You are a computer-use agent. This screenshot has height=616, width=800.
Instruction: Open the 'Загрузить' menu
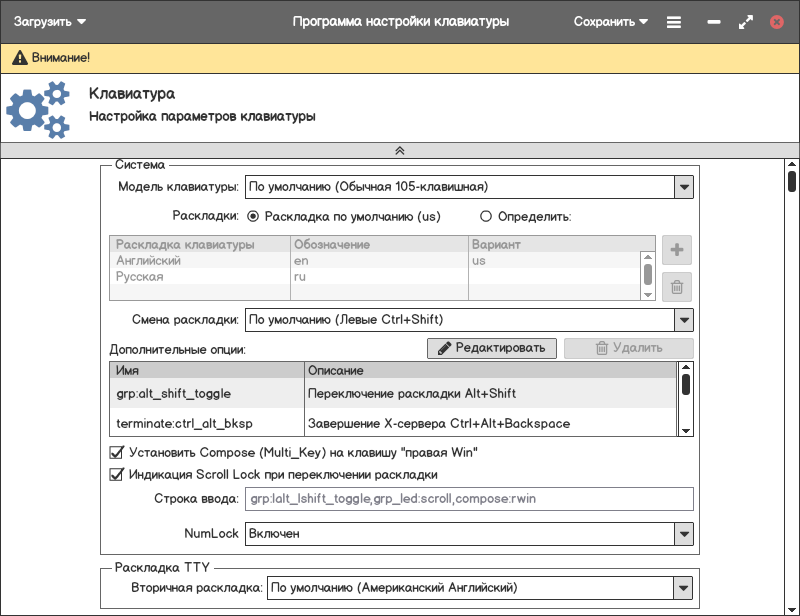pos(50,22)
